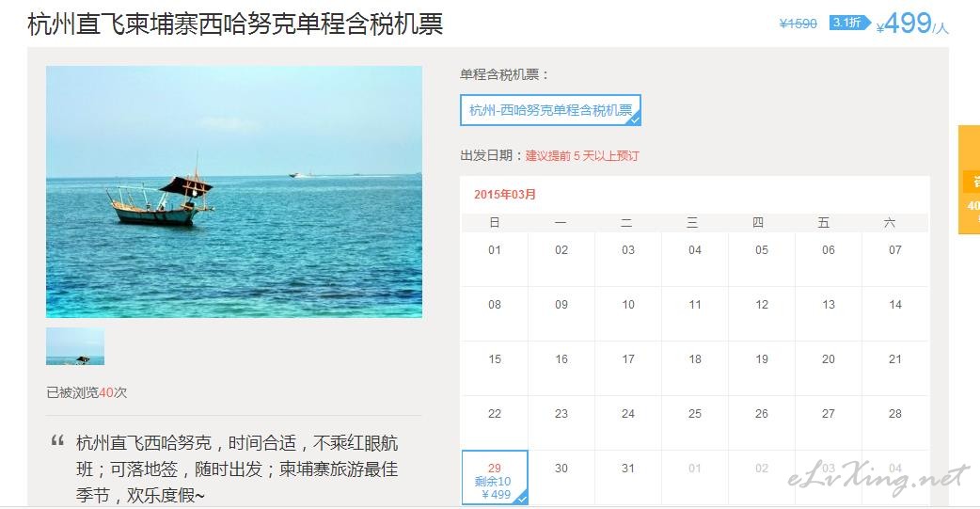Viewport: 980px width, 509px height.
Task: Click the 3.1折 discount badge
Action: coord(849,23)
